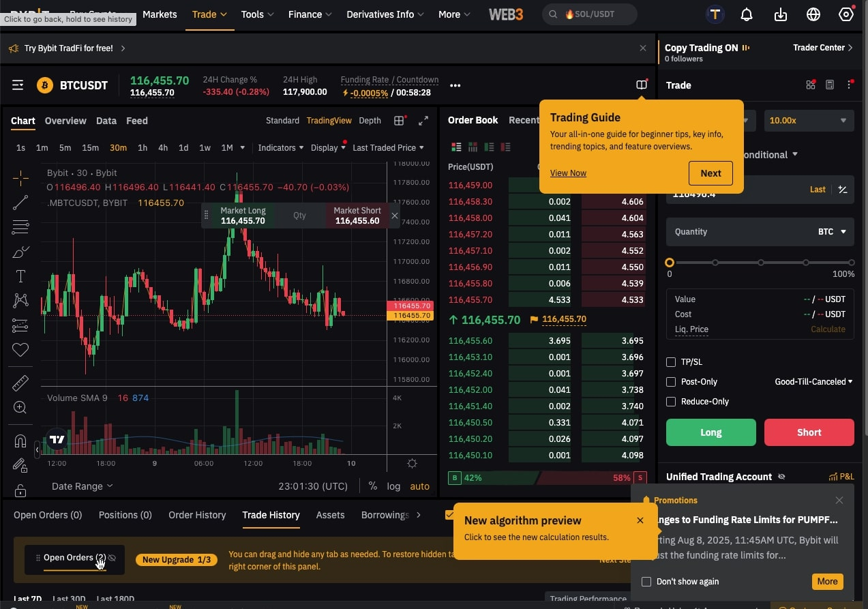
Task: Enable the TP/SL option
Action: (671, 362)
